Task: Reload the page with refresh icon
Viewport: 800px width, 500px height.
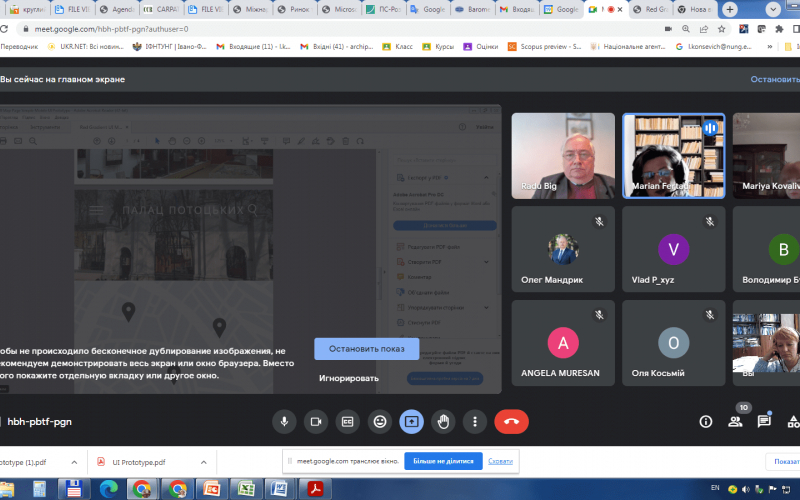Action: [x=4, y=29]
